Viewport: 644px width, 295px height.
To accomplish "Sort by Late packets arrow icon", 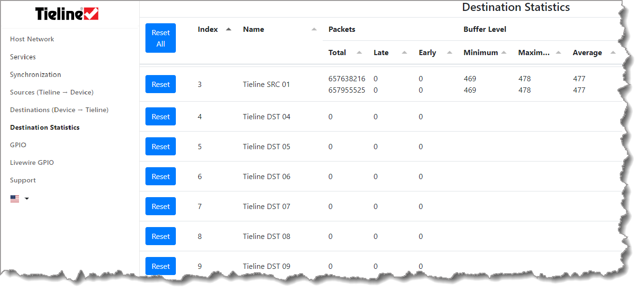I will 404,53.
